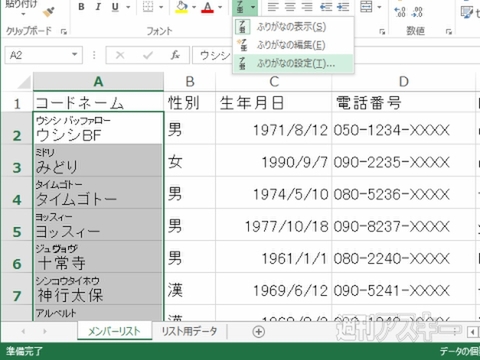Screen dimensions: 480x360
Task: Click the コードネーム header cell
Action: pyautogui.click(x=98, y=102)
